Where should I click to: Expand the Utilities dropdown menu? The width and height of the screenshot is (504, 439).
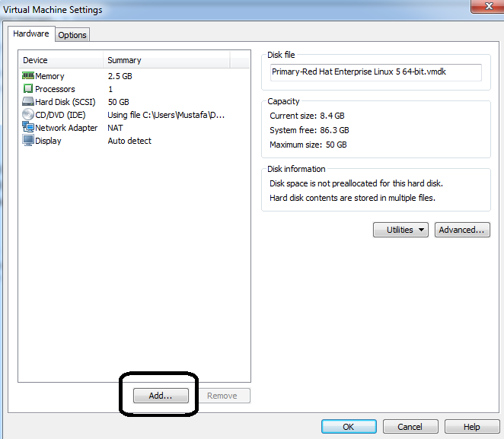tap(400, 230)
